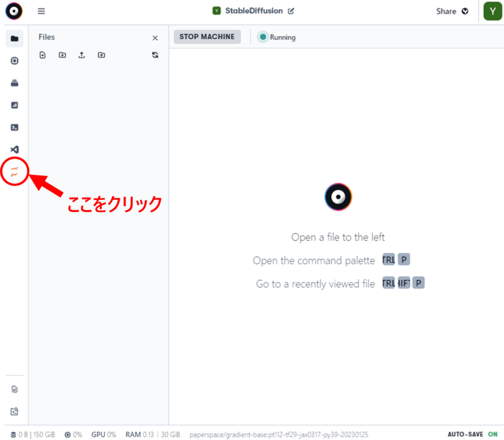Open the Terminal panel from sidebar
The width and height of the screenshot is (504, 440).
click(15, 127)
